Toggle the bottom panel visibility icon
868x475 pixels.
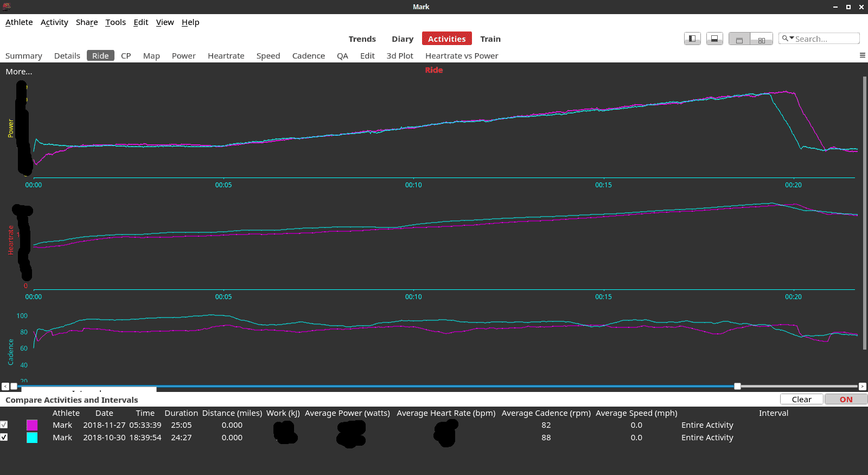tap(714, 39)
